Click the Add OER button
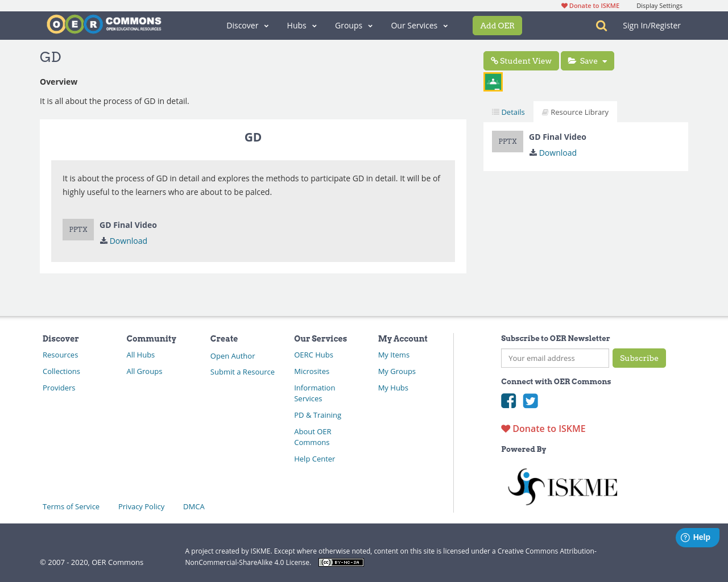This screenshot has height=582, width=728. pyautogui.click(x=497, y=26)
